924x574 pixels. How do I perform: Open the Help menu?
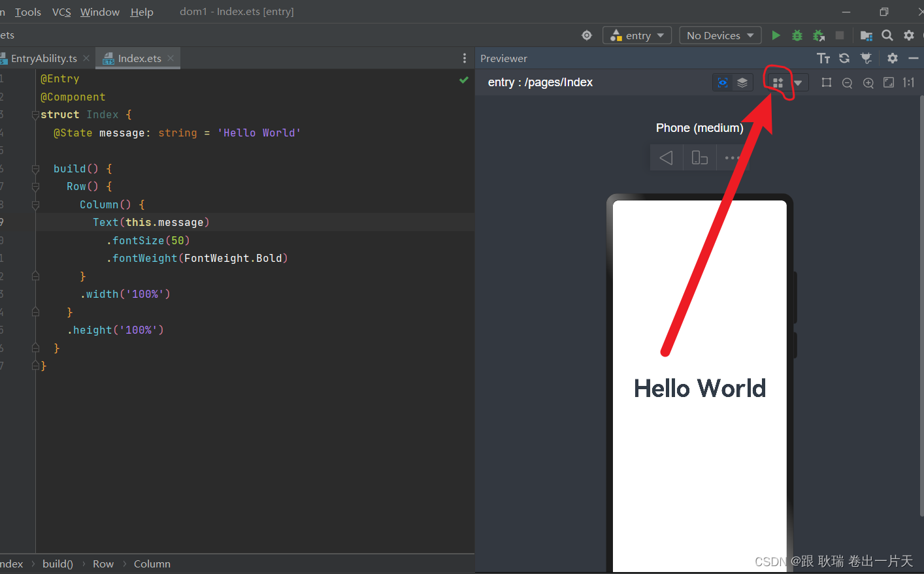(142, 12)
